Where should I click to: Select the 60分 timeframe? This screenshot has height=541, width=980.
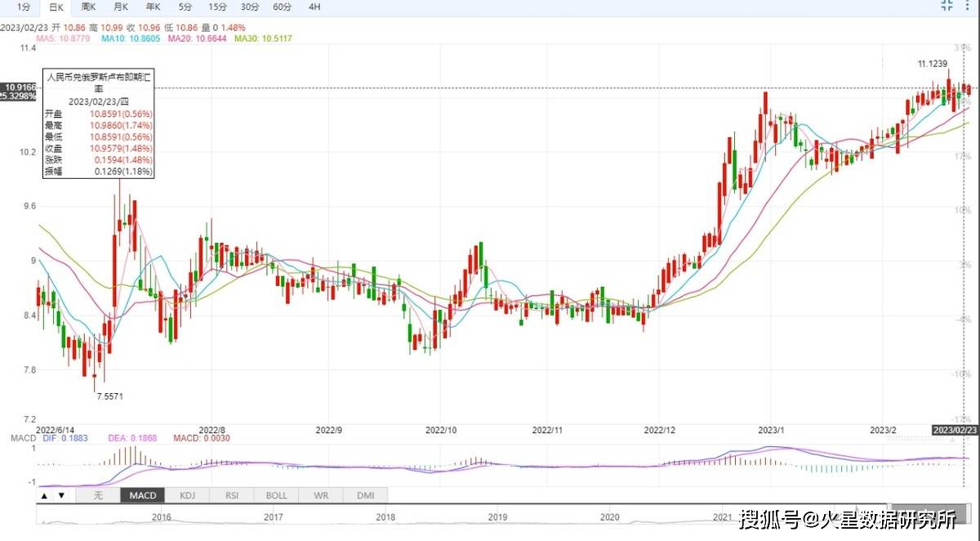283,7
